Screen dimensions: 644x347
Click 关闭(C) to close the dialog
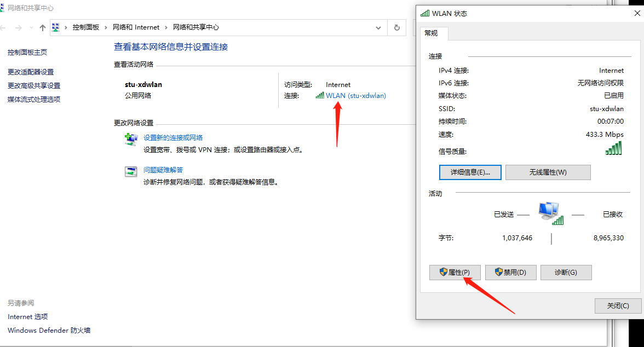tap(618, 305)
